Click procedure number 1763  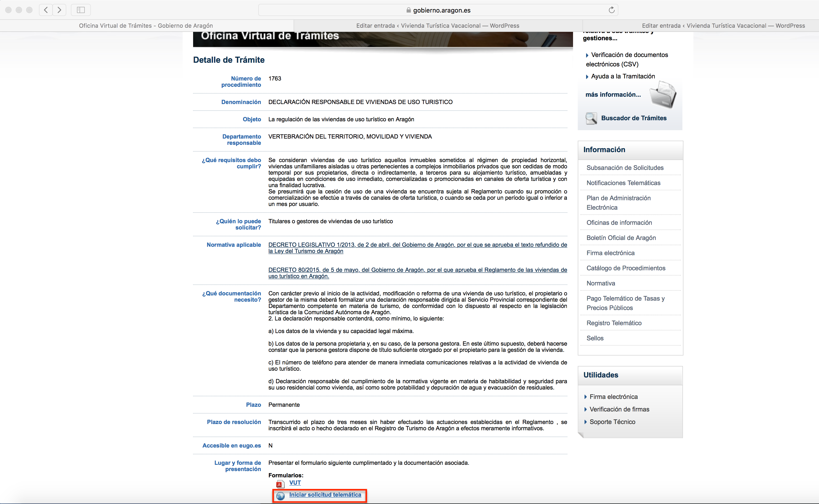(274, 78)
